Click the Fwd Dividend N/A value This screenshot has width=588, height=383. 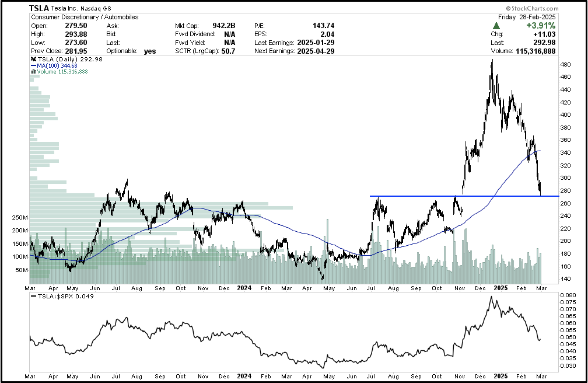tap(230, 34)
